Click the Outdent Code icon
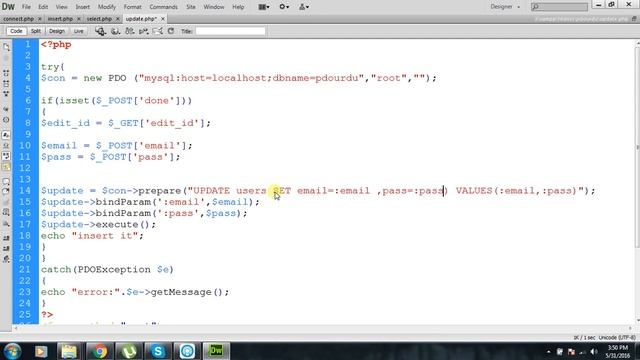This screenshot has height=360, width=640. pos(6,249)
